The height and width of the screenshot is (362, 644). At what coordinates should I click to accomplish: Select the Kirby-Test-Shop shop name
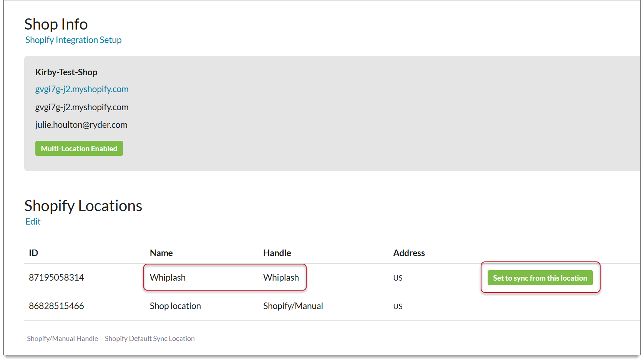[66, 72]
